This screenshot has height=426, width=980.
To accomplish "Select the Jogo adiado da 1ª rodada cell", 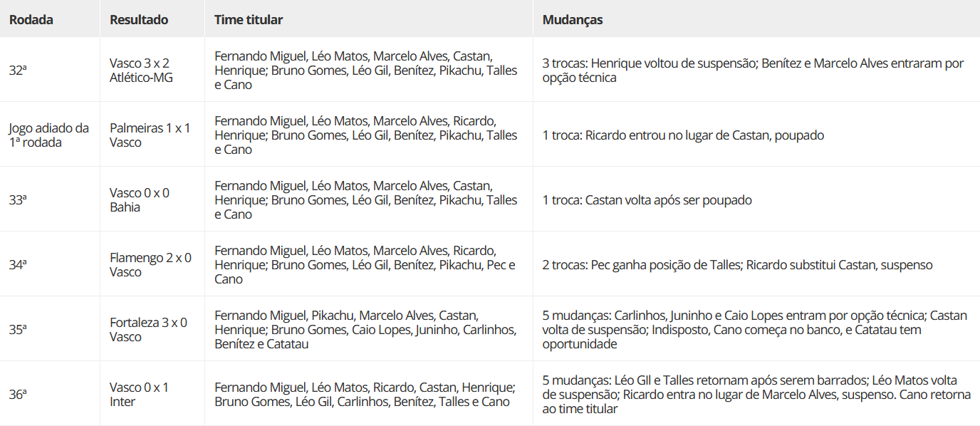I will (48, 135).
